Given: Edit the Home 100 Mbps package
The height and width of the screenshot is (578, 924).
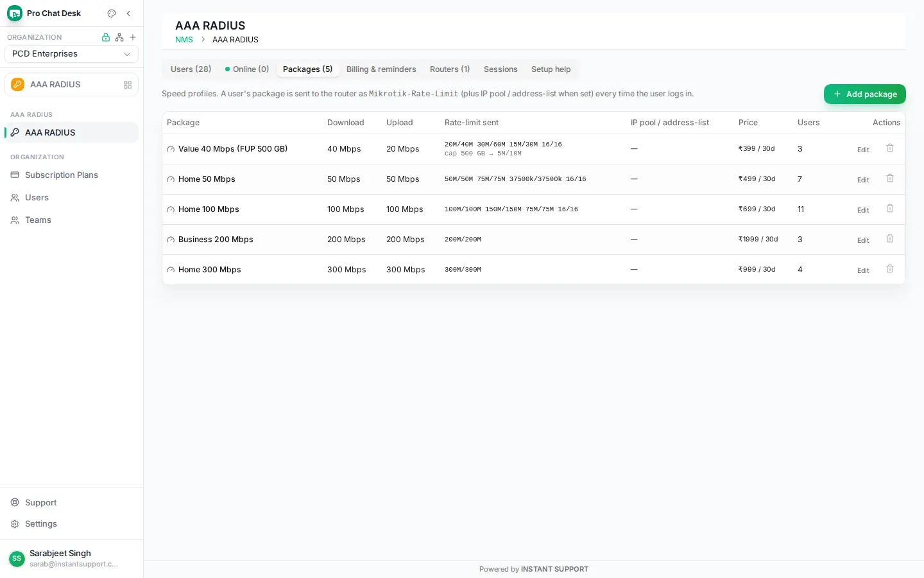Looking at the screenshot, I should [863, 210].
